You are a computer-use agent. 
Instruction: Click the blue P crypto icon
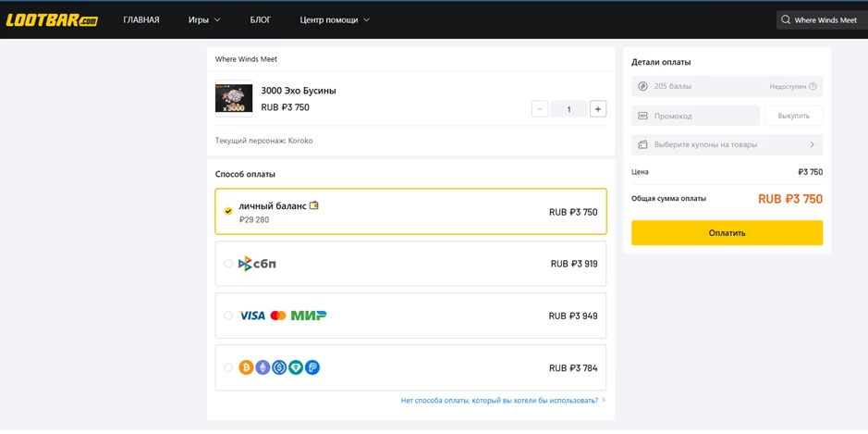coord(312,367)
